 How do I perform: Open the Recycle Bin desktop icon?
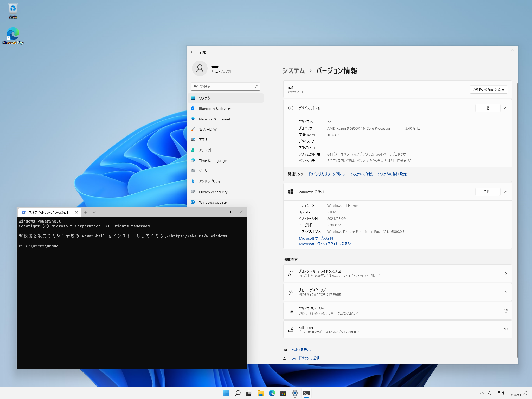tap(13, 11)
